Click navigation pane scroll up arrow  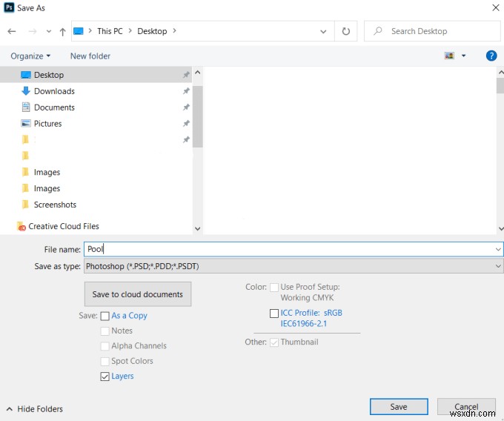pyautogui.click(x=198, y=73)
